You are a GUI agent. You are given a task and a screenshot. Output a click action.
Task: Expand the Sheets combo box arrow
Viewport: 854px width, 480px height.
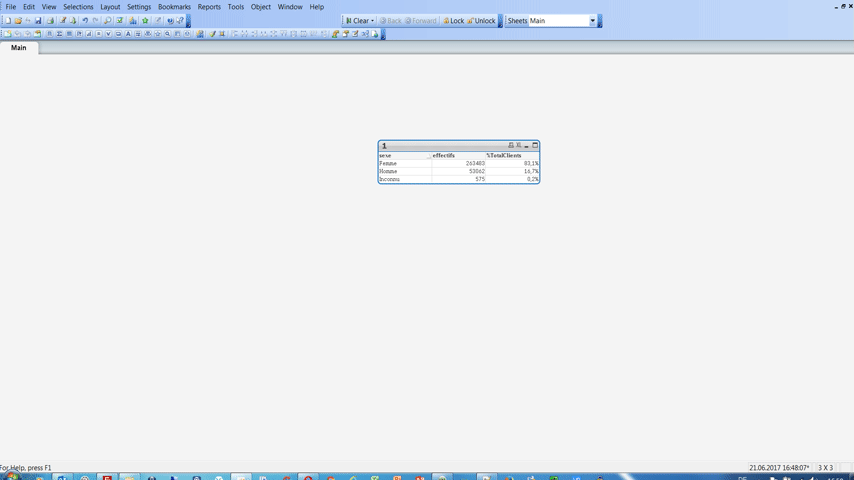(x=593, y=21)
